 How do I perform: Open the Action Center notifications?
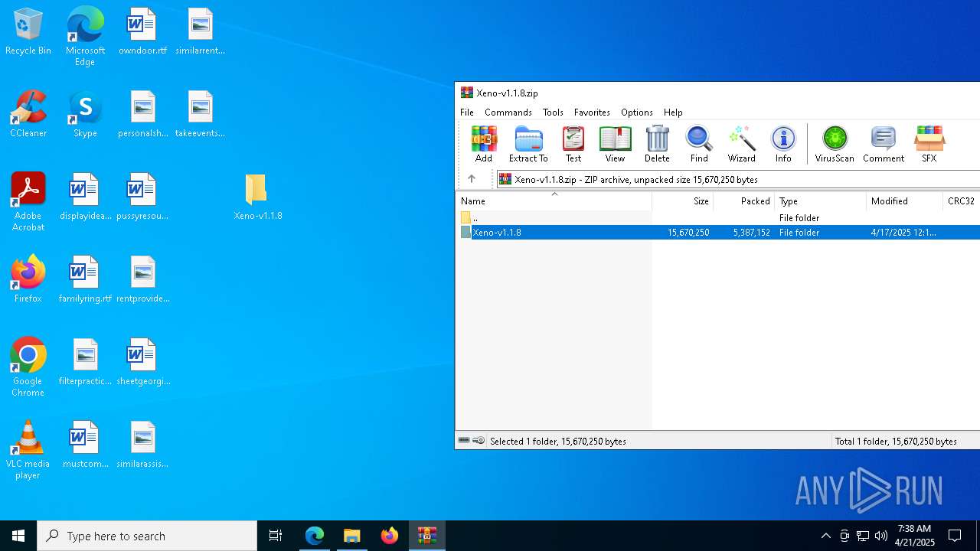pyautogui.click(x=955, y=536)
